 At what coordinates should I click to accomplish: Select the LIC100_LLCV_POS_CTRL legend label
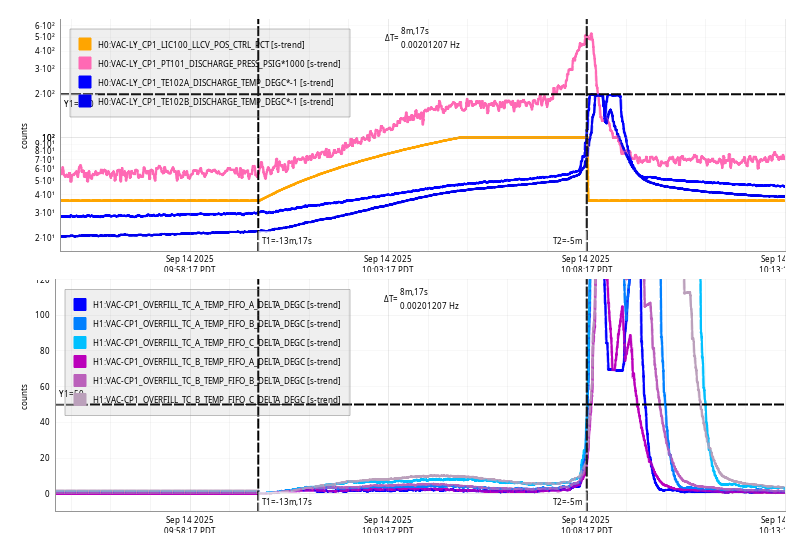(x=201, y=45)
